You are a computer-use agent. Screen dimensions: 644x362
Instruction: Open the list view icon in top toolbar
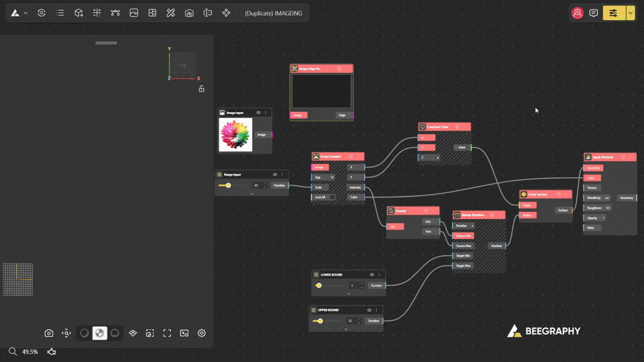point(60,13)
